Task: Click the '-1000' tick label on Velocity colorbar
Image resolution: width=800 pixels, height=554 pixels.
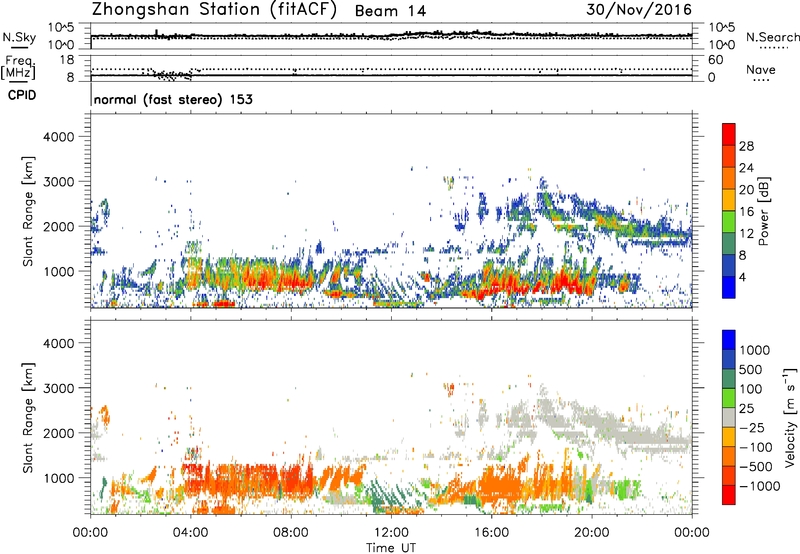Action: coord(759,486)
